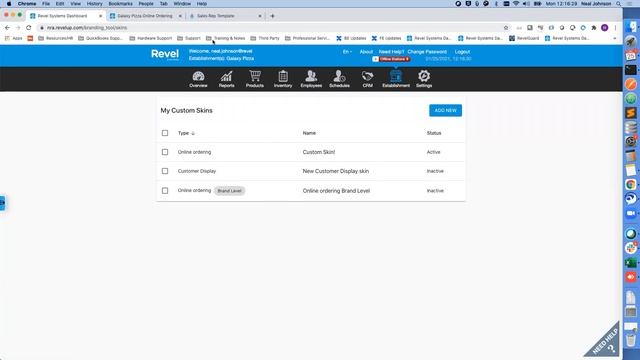The image size is (640, 360).
Task: Click the Brand Level tag chip
Action: [229, 191]
